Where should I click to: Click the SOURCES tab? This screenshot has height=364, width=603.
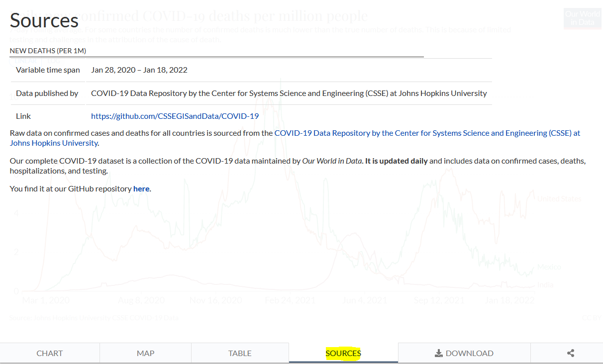click(x=343, y=353)
